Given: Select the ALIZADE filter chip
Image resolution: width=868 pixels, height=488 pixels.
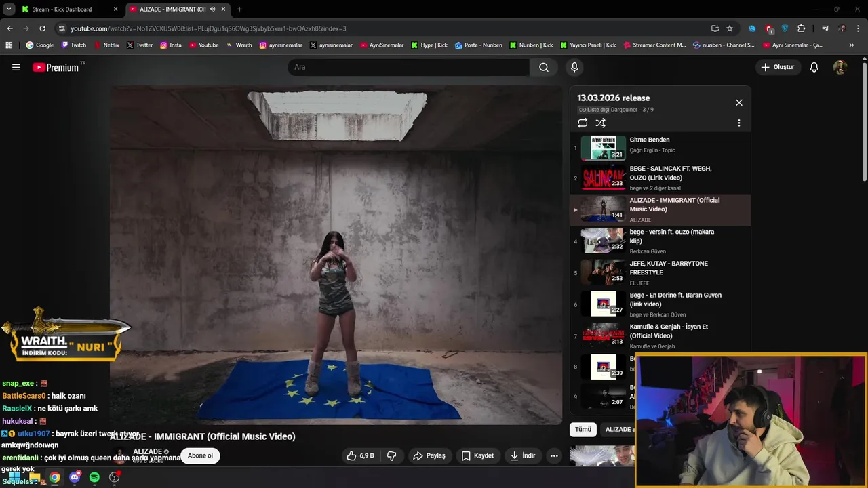Looking at the screenshot, I should click(x=618, y=429).
